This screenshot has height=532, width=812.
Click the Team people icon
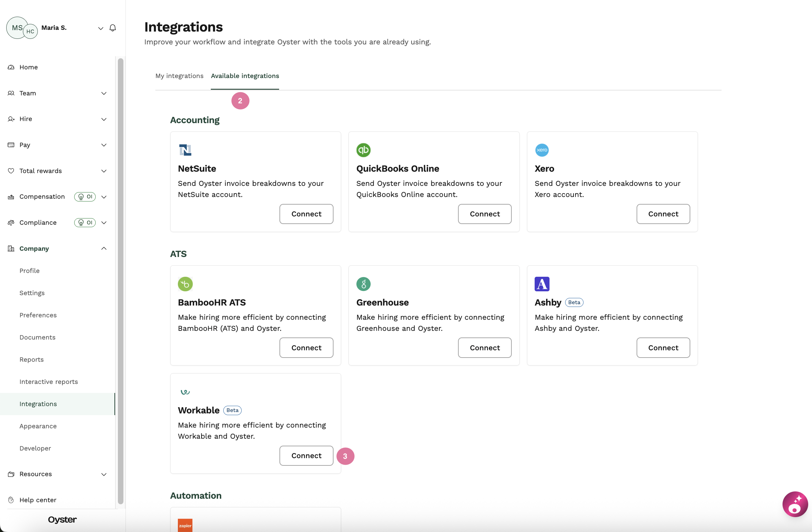[11, 93]
